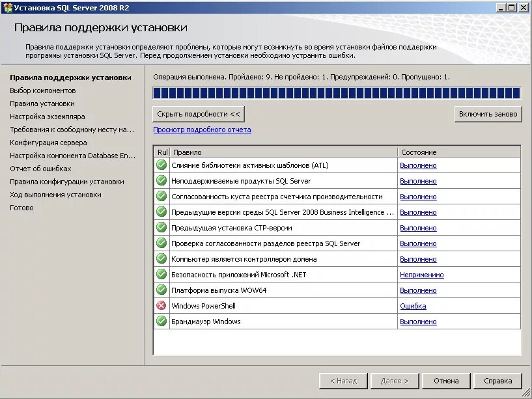Click the blue progress bar

click(337, 93)
